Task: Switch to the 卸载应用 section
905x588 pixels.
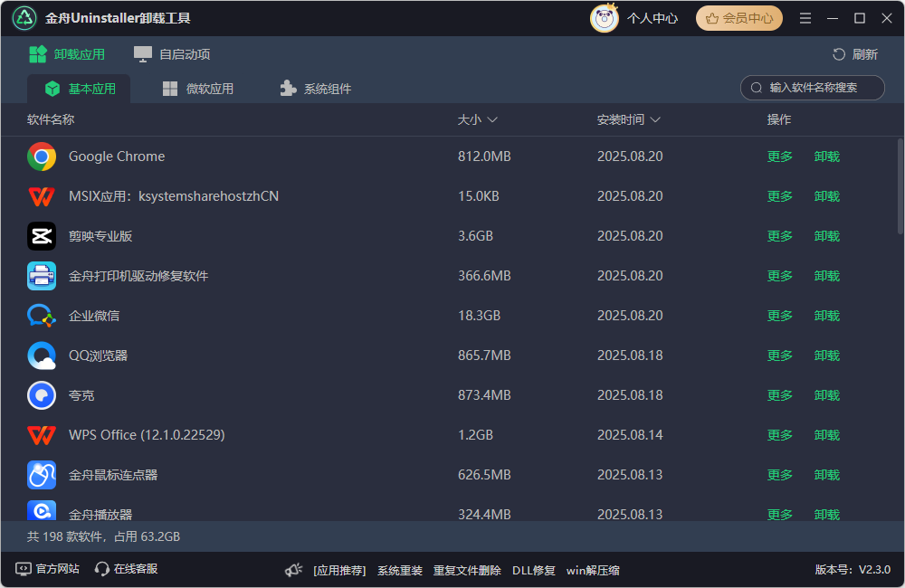Action: click(67, 54)
